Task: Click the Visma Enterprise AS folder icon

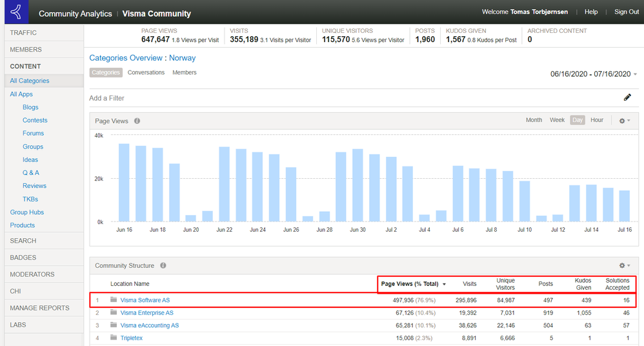Action: [x=114, y=312]
